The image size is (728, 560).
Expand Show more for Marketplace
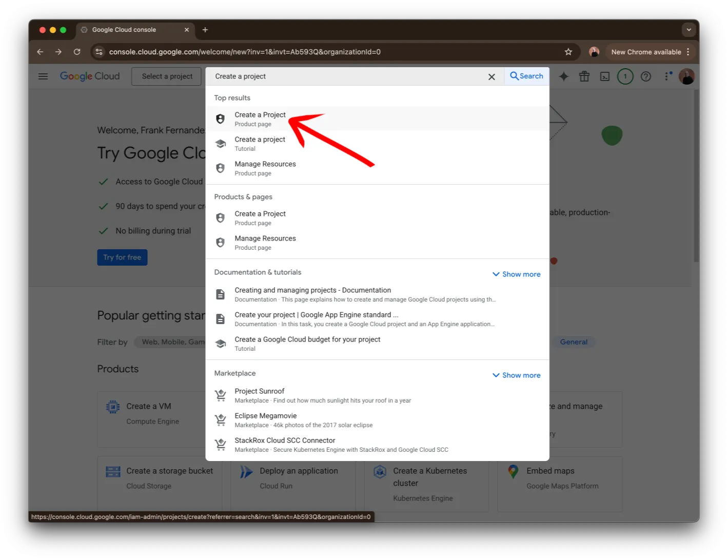(516, 375)
